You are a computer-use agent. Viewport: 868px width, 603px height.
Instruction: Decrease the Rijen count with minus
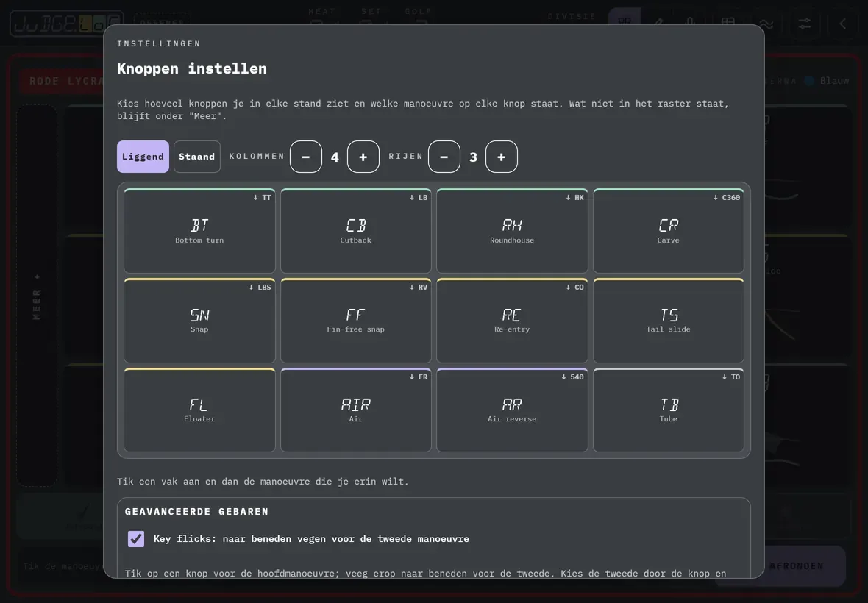click(444, 157)
